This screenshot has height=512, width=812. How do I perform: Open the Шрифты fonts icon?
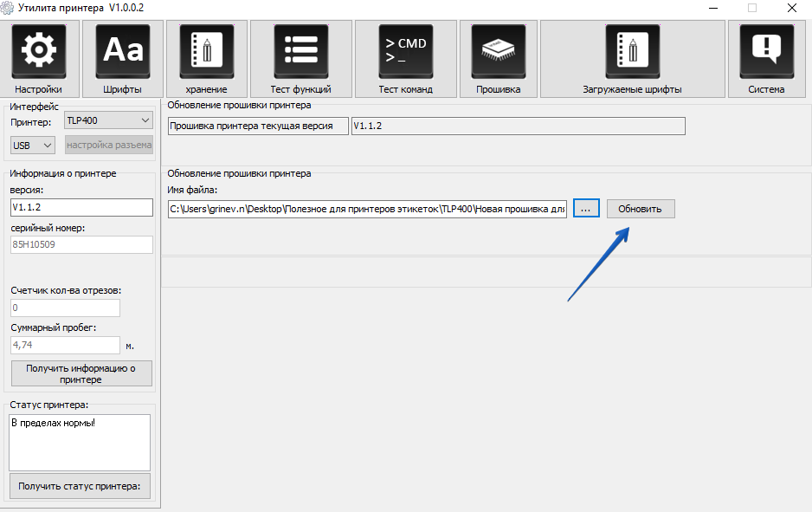tap(122, 52)
